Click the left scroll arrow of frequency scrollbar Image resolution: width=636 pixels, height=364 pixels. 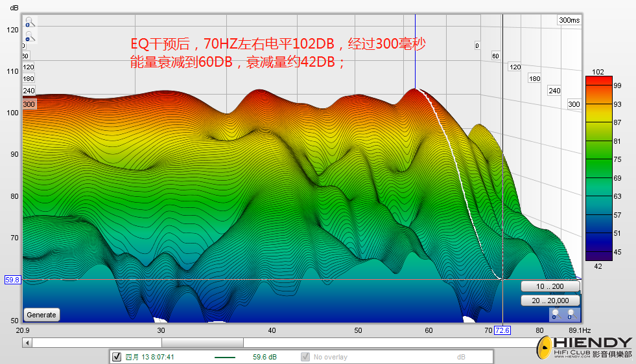[x=27, y=343]
